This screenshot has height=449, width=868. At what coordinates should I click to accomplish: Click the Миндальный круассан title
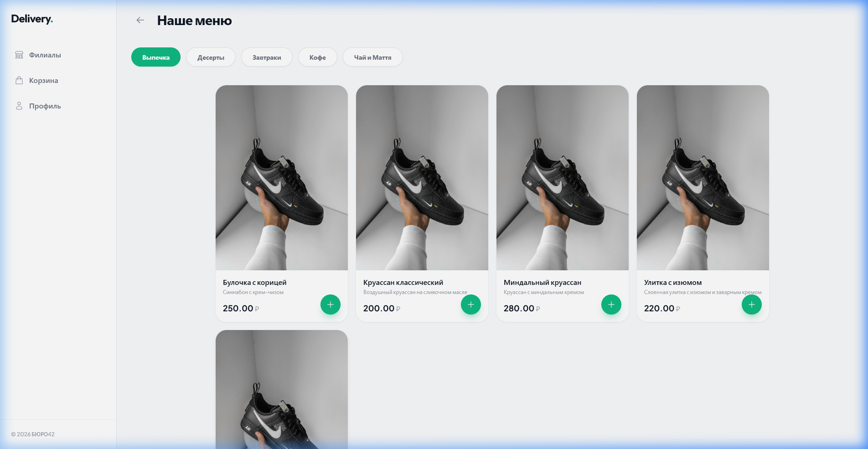coord(542,283)
